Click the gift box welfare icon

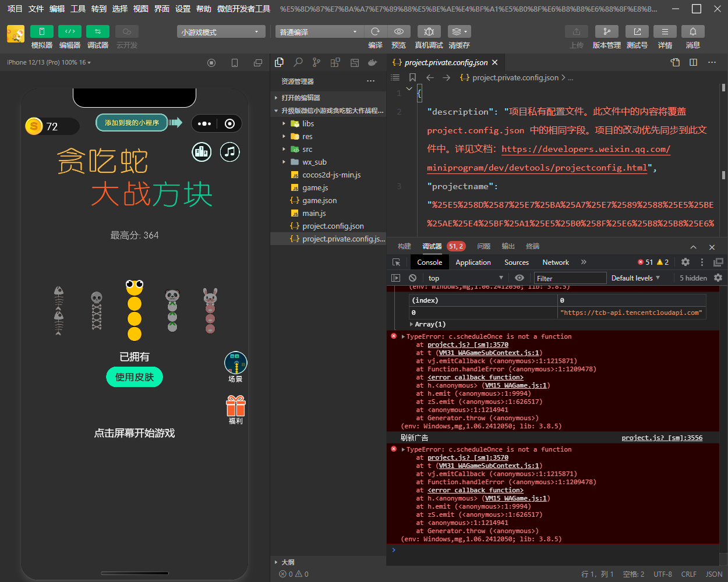point(236,406)
